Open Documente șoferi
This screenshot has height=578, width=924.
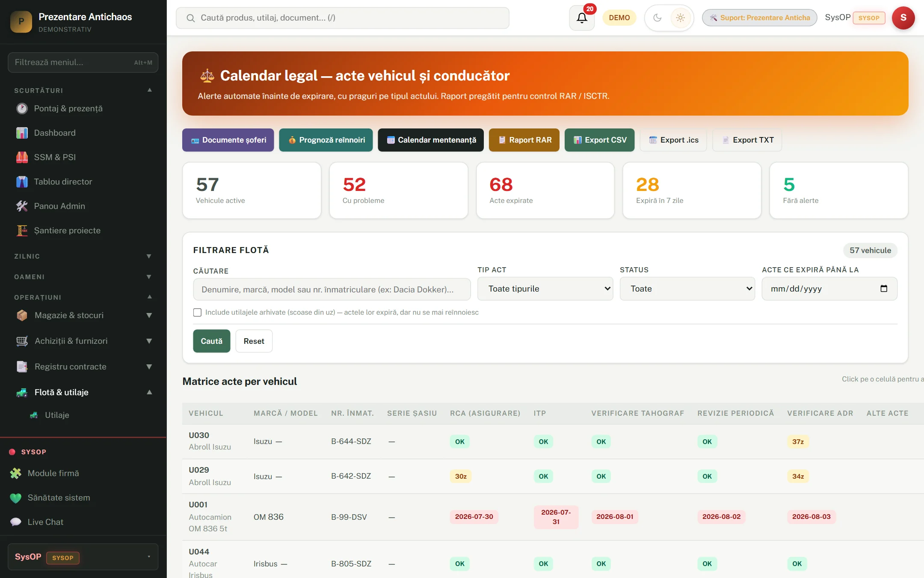[228, 140]
